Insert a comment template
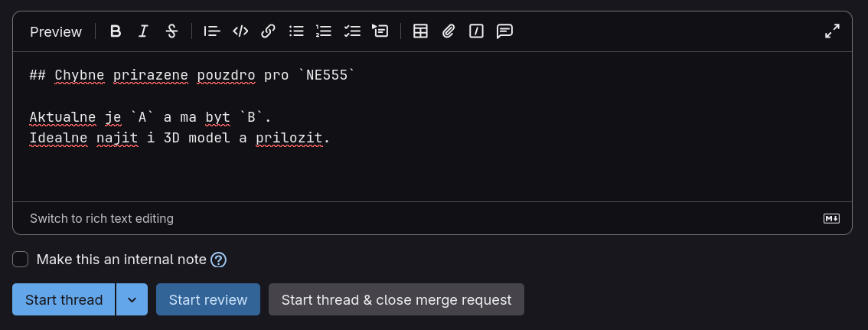 point(504,31)
